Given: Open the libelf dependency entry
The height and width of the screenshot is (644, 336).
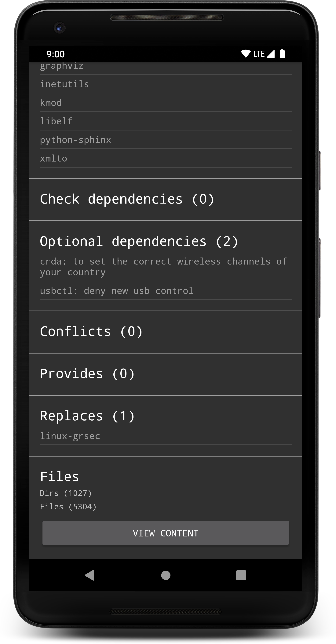Looking at the screenshot, I should (x=56, y=121).
